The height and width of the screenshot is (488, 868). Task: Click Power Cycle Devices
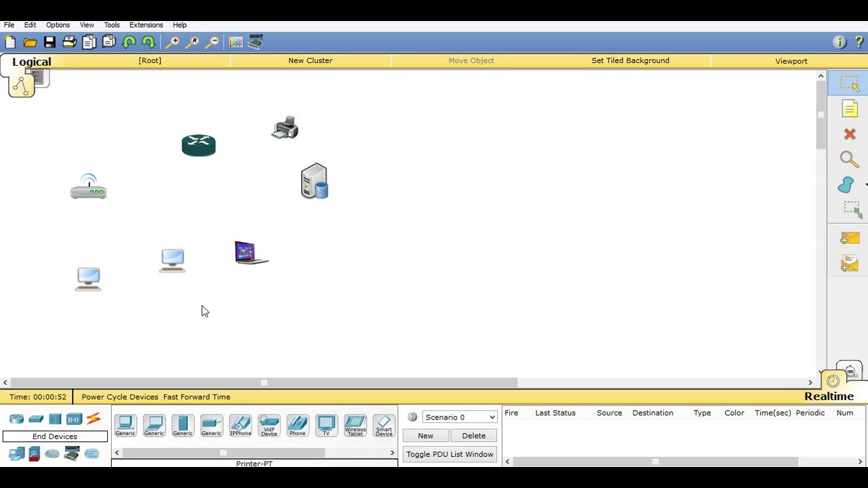tap(119, 396)
